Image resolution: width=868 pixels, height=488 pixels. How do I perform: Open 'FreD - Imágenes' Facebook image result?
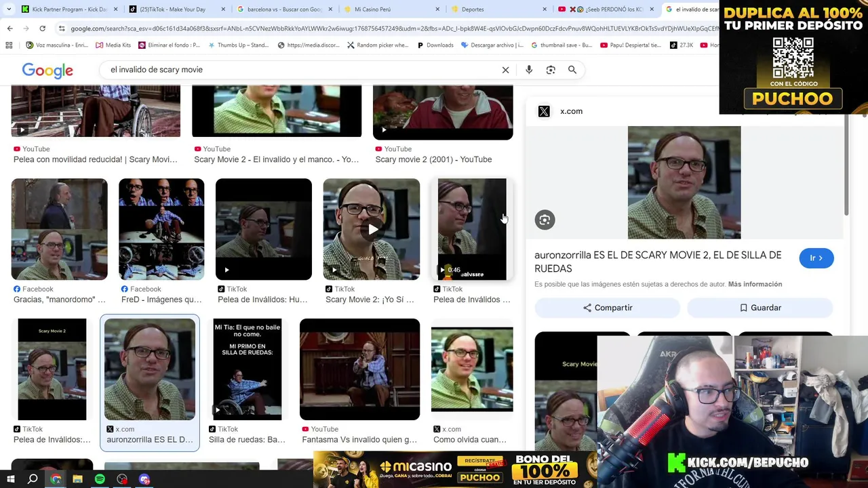click(x=161, y=229)
